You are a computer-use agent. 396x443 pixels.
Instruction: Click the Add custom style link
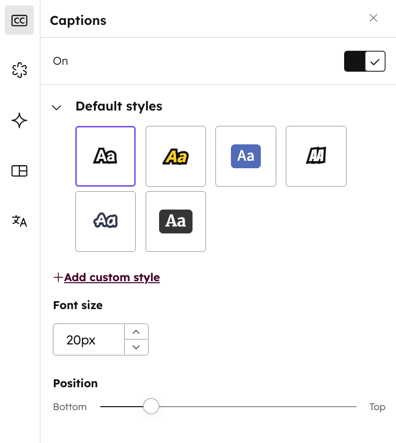point(112,277)
